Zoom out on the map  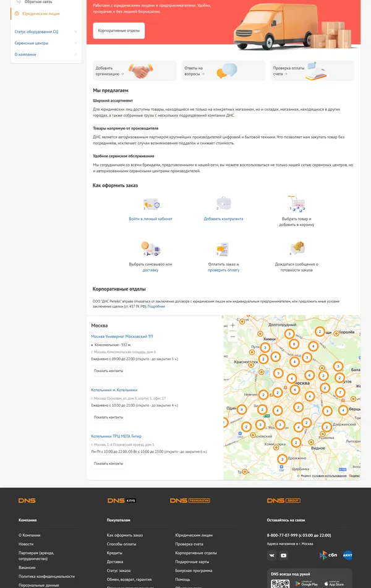(x=232, y=336)
